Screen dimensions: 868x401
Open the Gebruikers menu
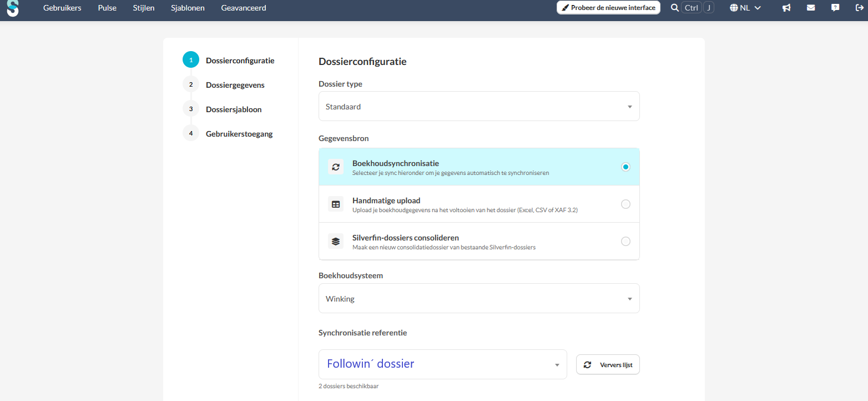tap(62, 8)
